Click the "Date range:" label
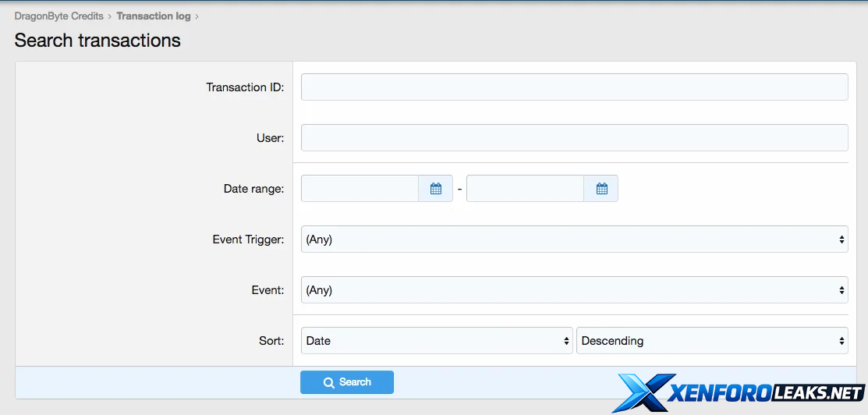This screenshot has height=415, width=868. click(x=253, y=189)
